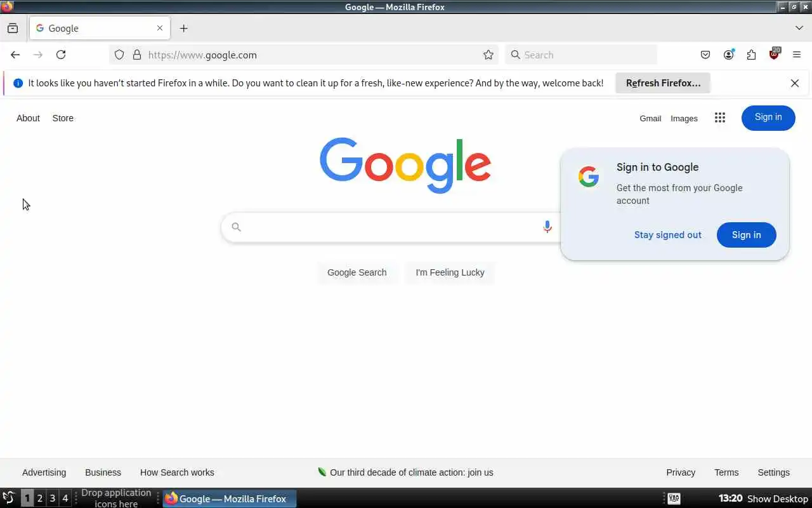Click Sign in inside the popup card
Image resolution: width=812 pixels, height=508 pixels.
pos(746,235)
